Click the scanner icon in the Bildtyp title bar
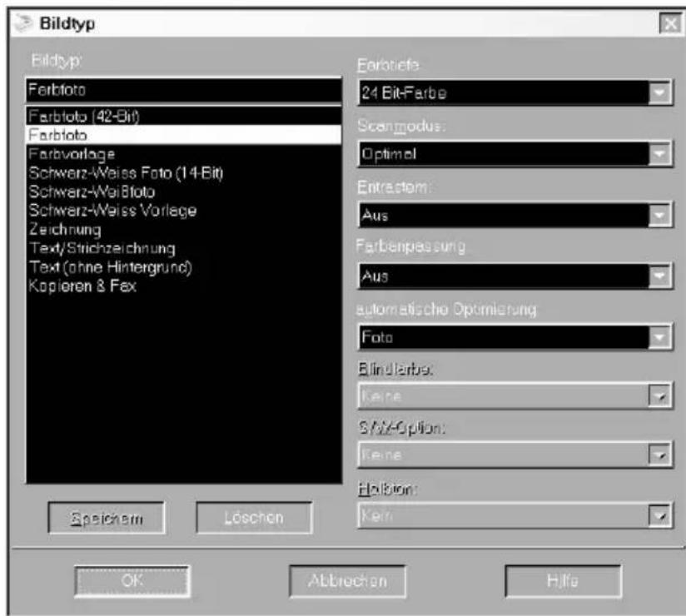This screenshot has height=616, width=686. click(23, 23)
